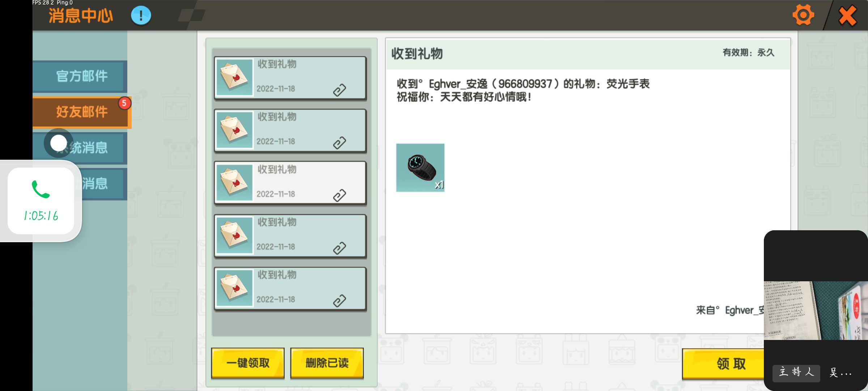This screenshot has height=391, width=868.
Task: Click the yellow 领取 claim button
Action: click(723, 364)
